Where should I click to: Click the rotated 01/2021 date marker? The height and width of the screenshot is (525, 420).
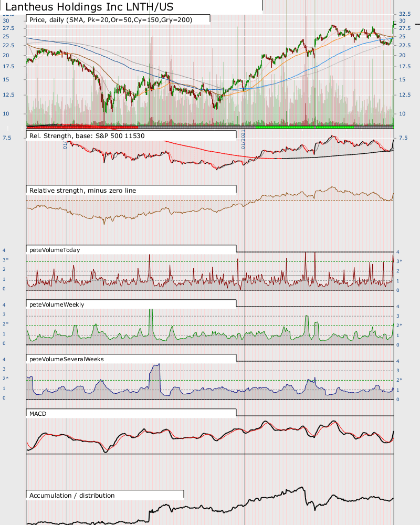243,140
